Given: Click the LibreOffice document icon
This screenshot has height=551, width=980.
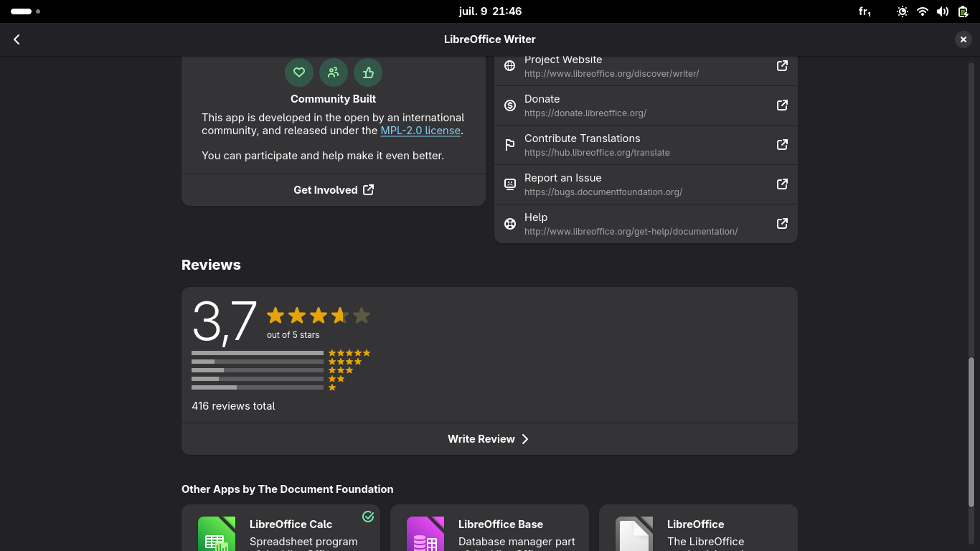Looking at the screenshot, I should click(634, 534).
